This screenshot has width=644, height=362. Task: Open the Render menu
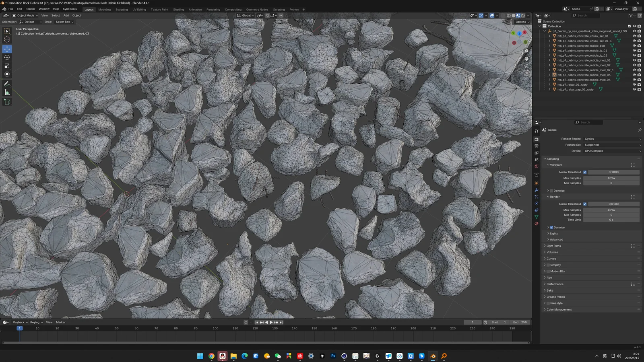(30, 9)
